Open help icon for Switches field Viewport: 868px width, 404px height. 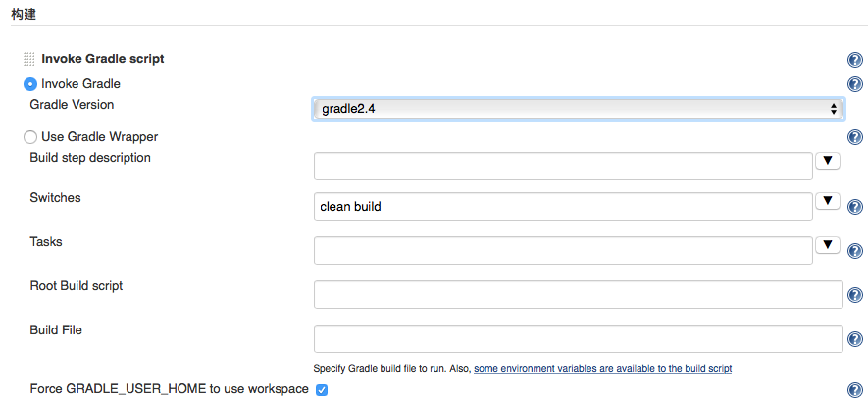[854, 207]
